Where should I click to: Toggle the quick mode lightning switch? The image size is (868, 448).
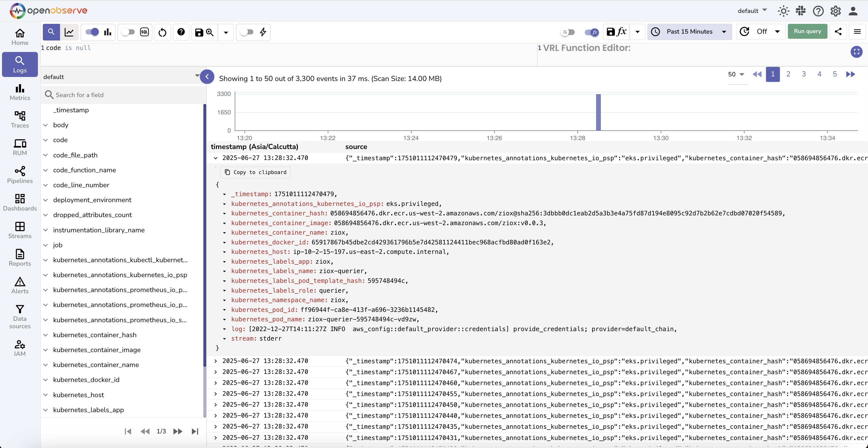[247, 32]
